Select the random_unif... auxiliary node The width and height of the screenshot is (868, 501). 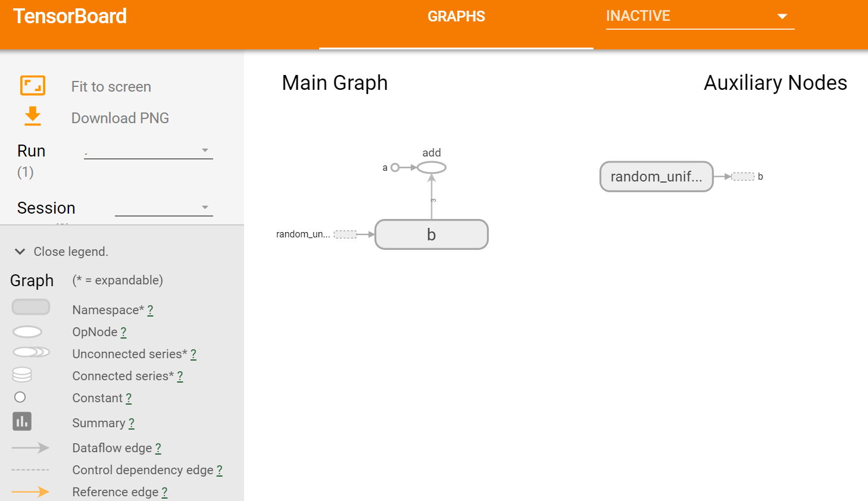click(656, 177)
